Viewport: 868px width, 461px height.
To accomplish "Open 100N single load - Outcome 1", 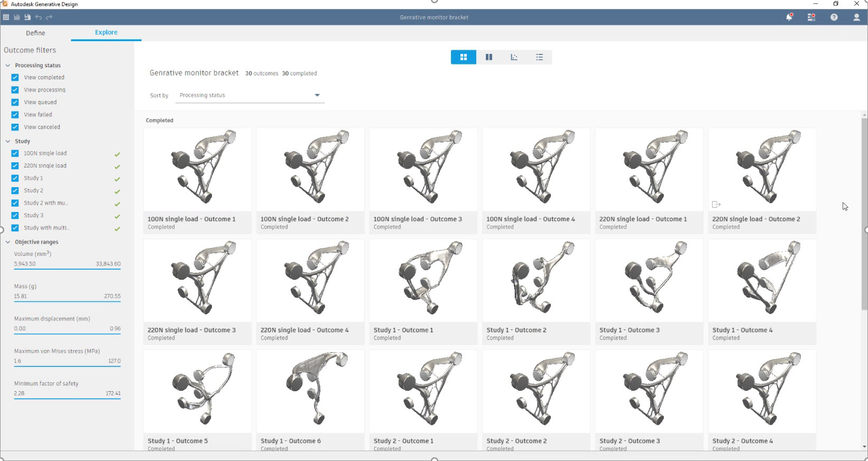I will [x=197, y=181].
